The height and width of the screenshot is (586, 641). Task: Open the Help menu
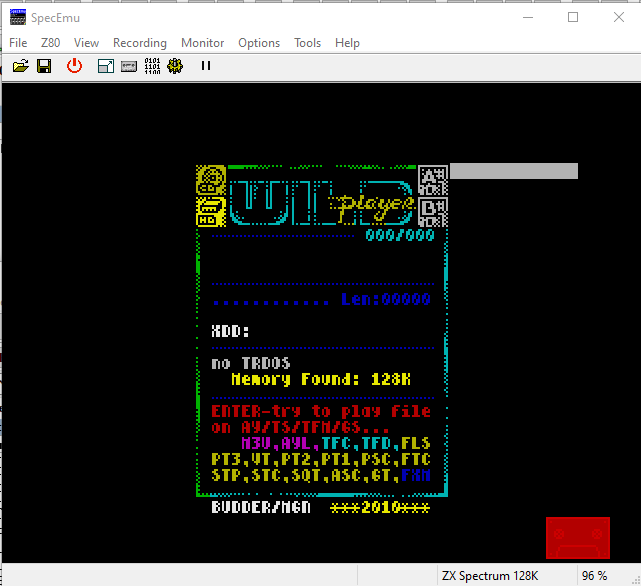click(347, 43)
